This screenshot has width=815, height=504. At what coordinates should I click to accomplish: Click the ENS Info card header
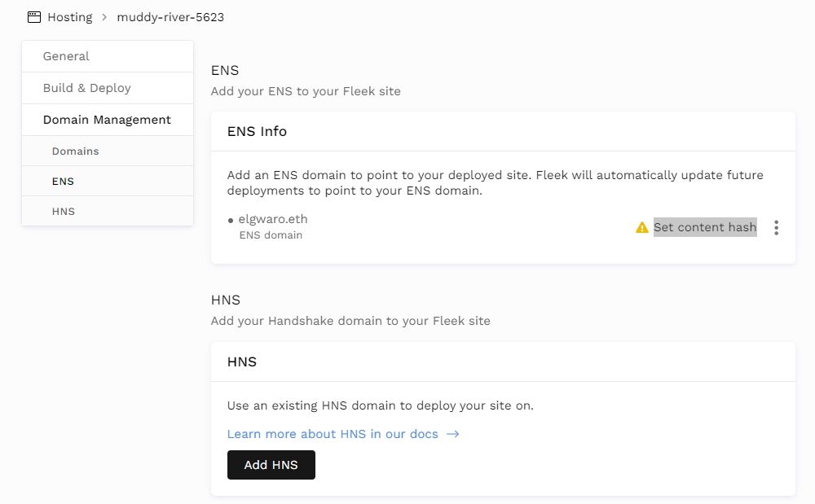[257, 131]
